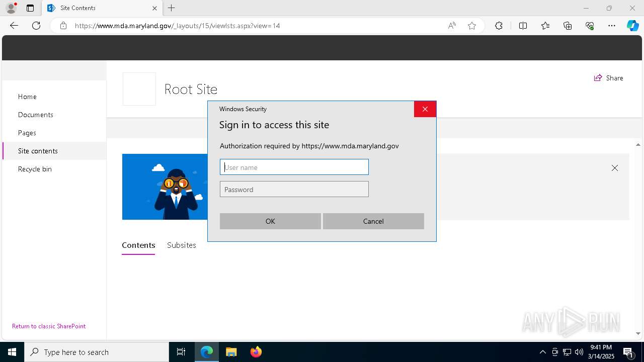This screenshot has height=362, width=644.
Task: Click the Share button
Action: pos(608,78)
